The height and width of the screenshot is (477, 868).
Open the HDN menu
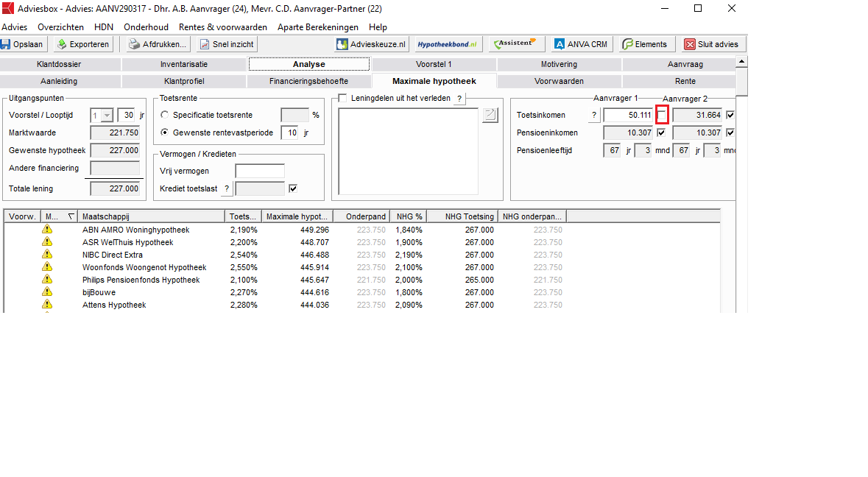pos(104,27)
